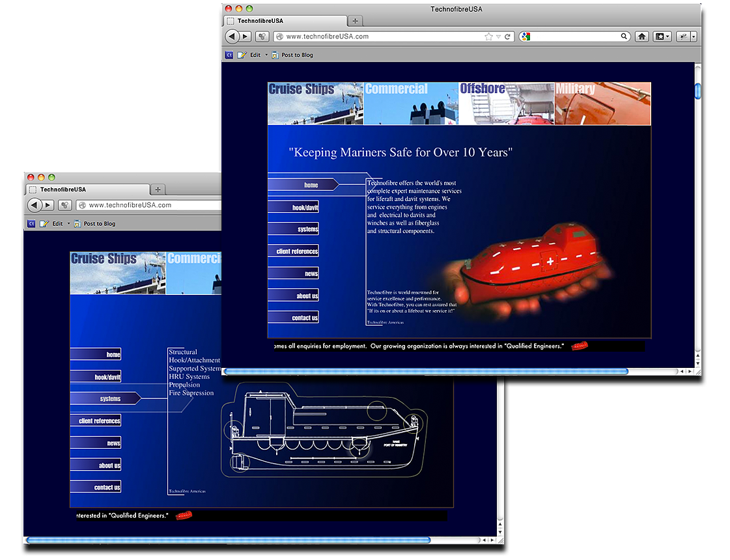Click the Edit pencil icon in front window
Screen dimensions: 730x560
tap(242, 55)
